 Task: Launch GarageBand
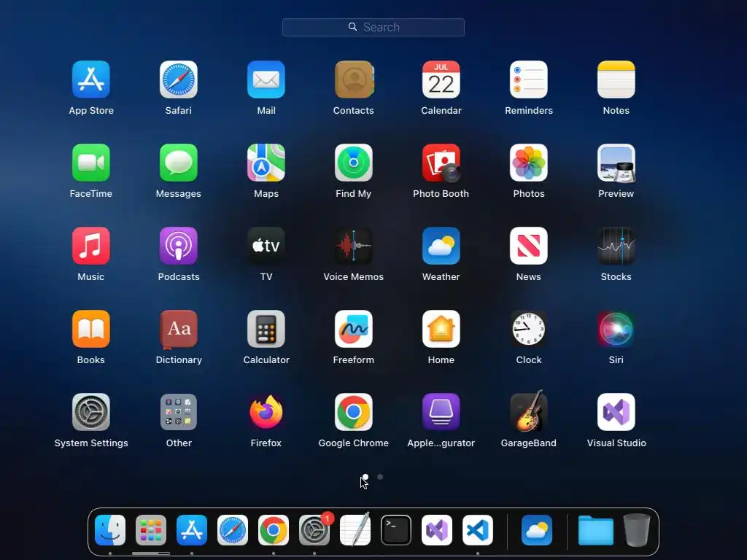[x=529, y=411]
